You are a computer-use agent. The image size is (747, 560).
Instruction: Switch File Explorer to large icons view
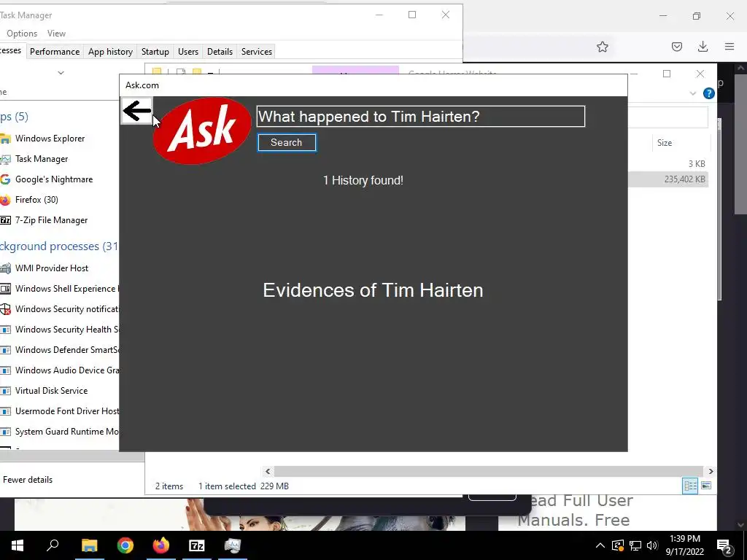(x=706, y=486)
